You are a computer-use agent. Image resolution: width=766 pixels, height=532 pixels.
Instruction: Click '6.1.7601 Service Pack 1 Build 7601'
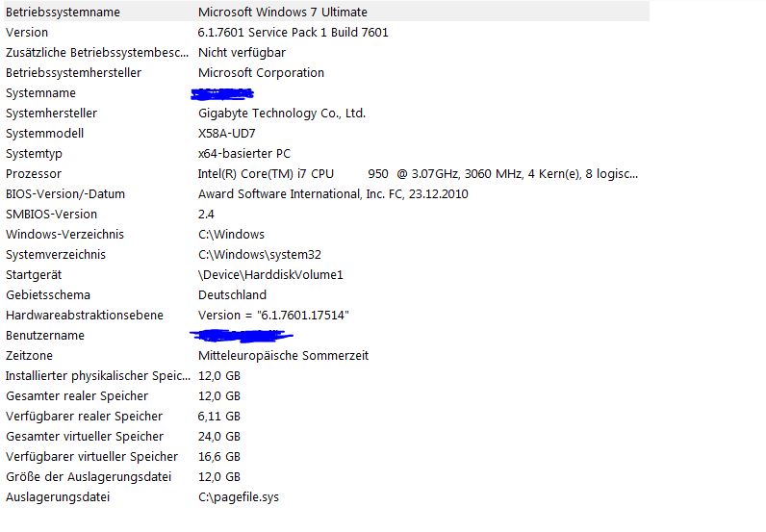(x=294, y=33)
